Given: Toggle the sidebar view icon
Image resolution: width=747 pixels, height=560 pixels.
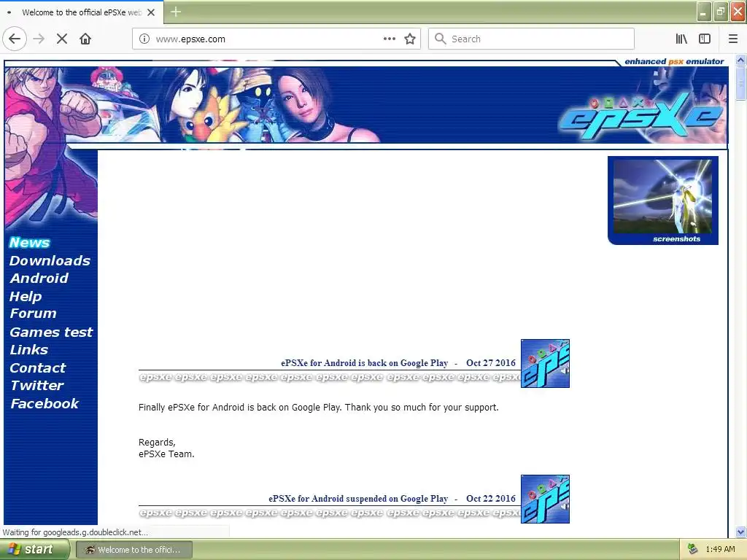Looking at the screenshot, I should (705, 39).
